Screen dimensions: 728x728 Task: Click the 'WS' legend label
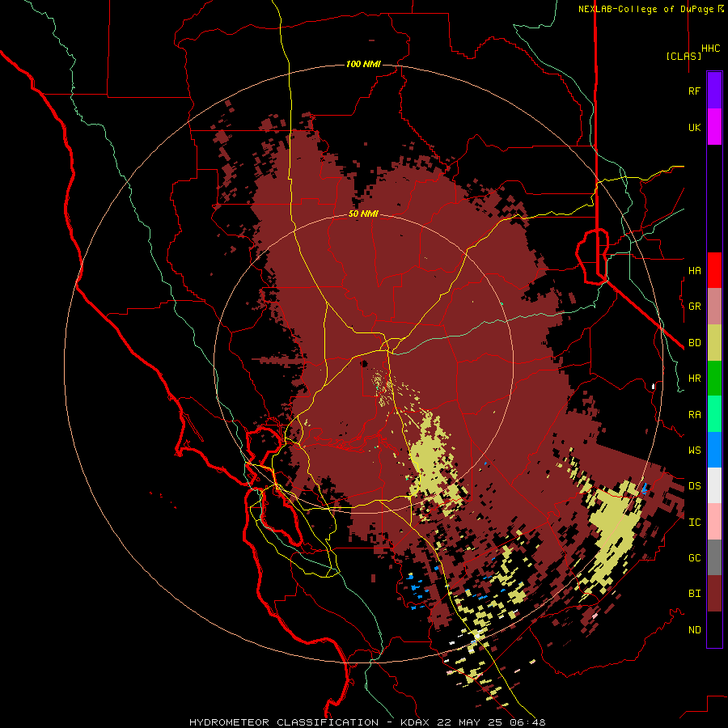pyautogui.click(x=694, y=451)
